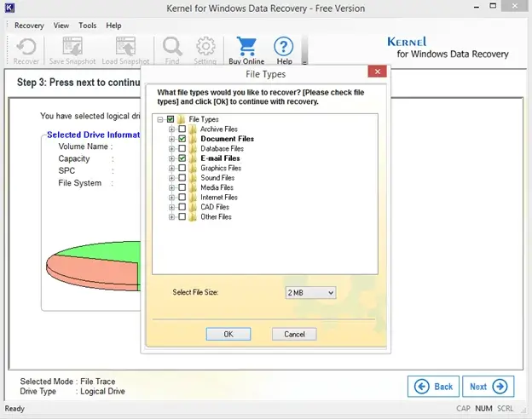Maximize the Kernel application window
This screenshot has height=419, width=532.
pos(493,6)
